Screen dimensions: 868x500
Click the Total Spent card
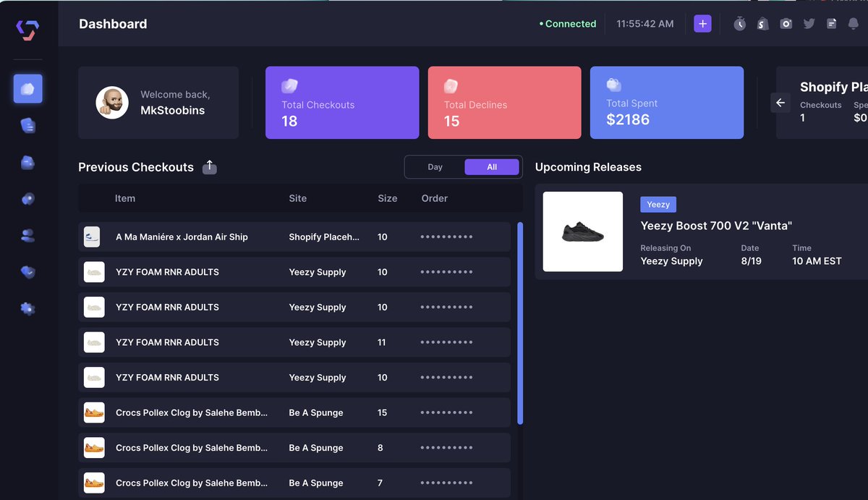(667, 103)
